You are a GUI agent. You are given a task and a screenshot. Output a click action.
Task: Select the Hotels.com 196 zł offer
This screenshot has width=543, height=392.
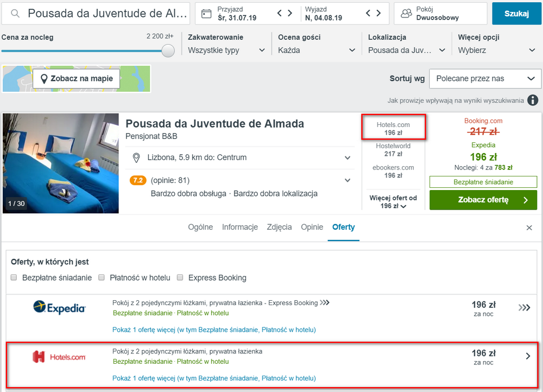393,129
